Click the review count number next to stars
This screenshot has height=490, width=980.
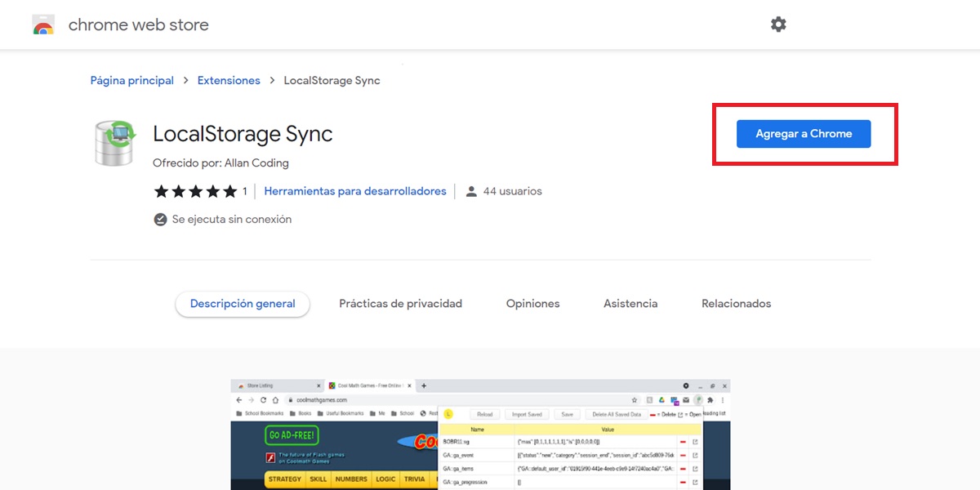click(243, 191)
